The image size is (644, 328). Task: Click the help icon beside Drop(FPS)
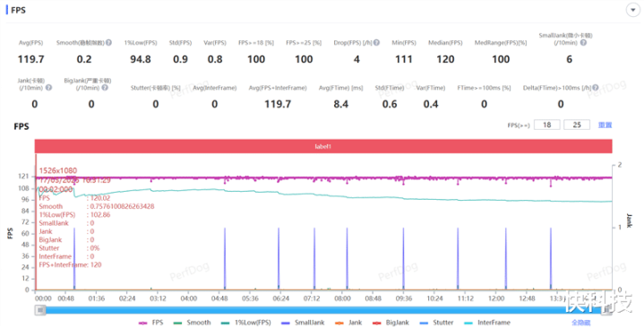pos(376,42)
